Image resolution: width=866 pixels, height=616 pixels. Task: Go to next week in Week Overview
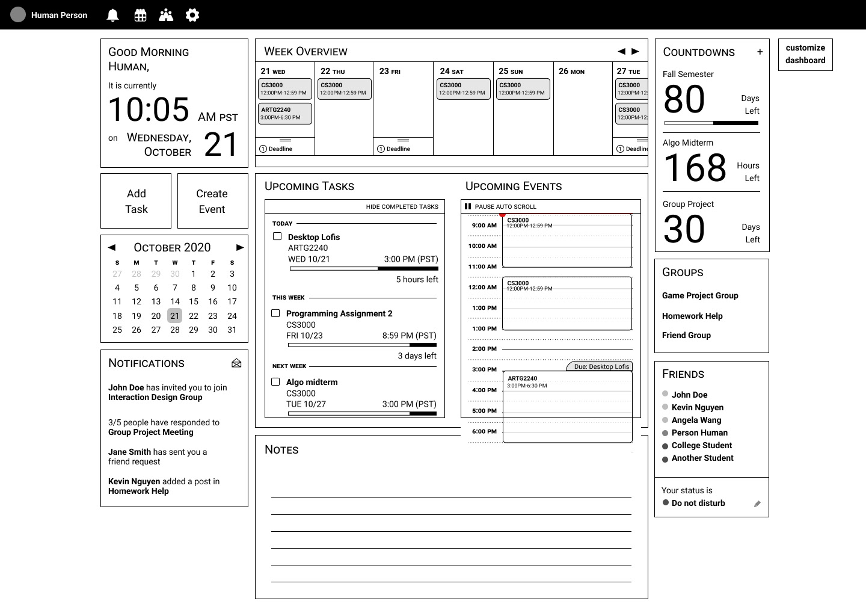point(635,51)
